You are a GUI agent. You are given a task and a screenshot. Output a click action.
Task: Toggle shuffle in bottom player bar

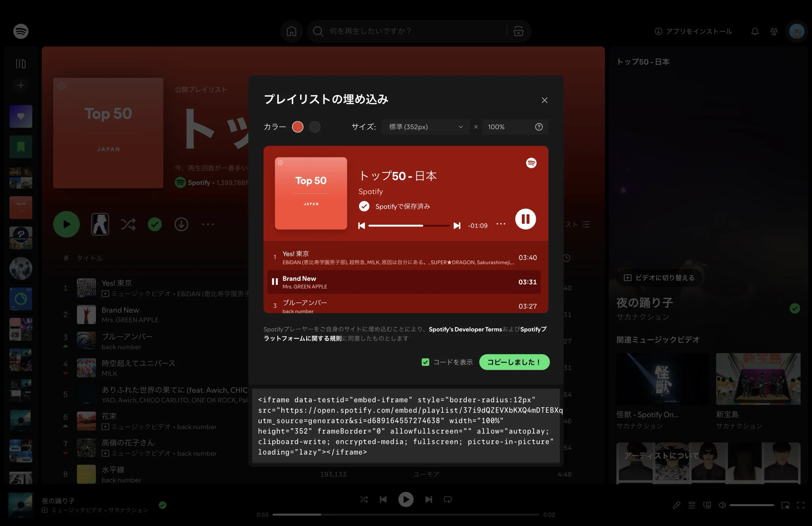[364, 499]
